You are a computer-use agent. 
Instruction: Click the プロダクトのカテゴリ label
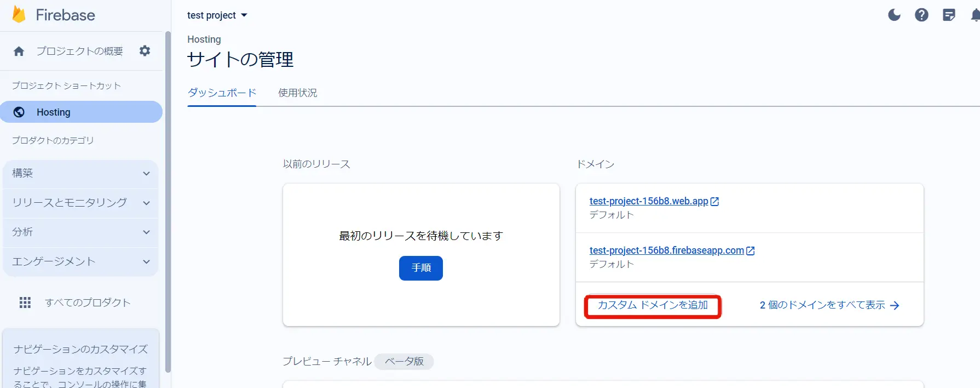point(53,140)
